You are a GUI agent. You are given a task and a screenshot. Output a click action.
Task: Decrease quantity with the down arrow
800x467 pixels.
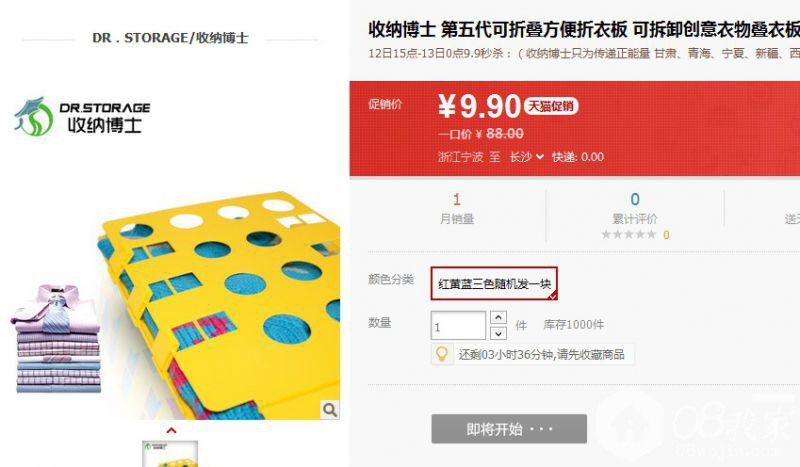point(498,333)
